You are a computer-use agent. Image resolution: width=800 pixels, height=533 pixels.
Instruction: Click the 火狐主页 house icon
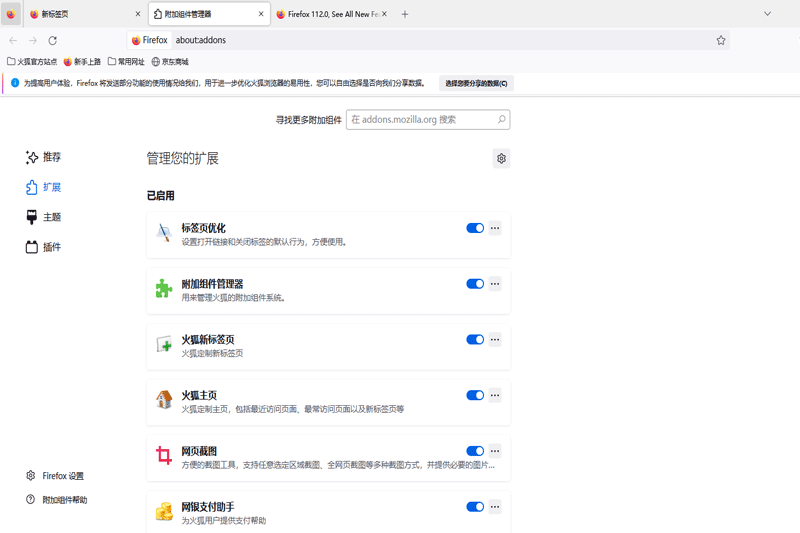tap(164, 401)
